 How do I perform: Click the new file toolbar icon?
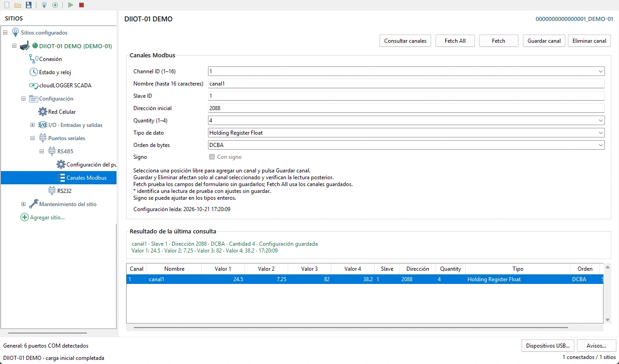point(6,5)
